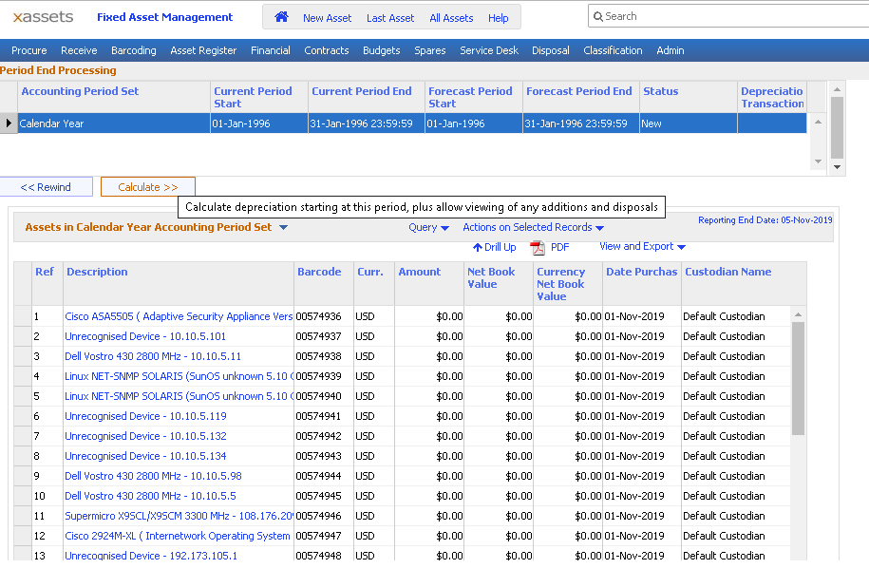869x588 pixels.
Task: Click the search magnifier icon
Action: click(x=598, y=16)
